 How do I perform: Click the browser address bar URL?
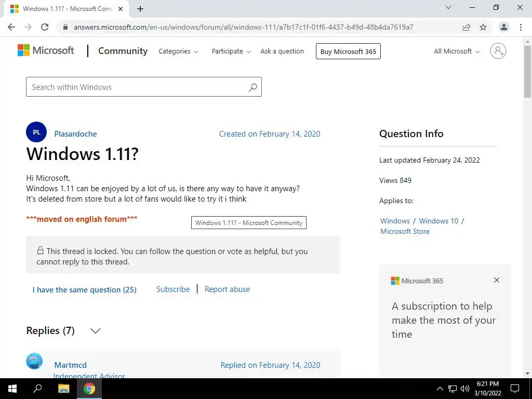(x=244, y=27)
